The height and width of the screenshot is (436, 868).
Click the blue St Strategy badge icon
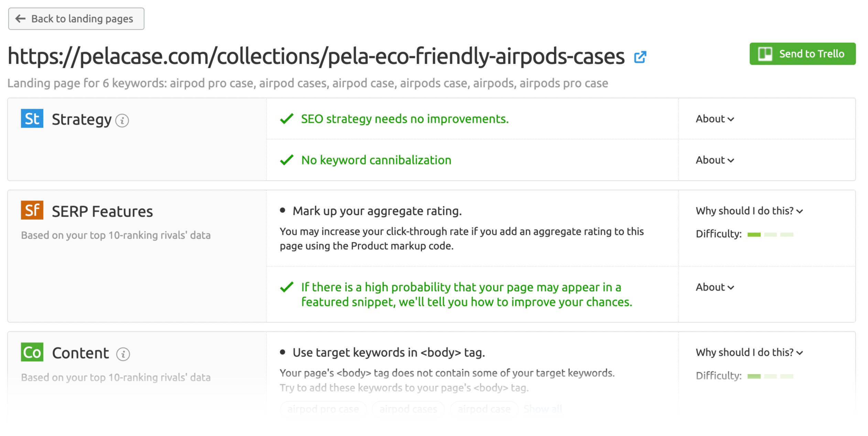click(32, 119)
